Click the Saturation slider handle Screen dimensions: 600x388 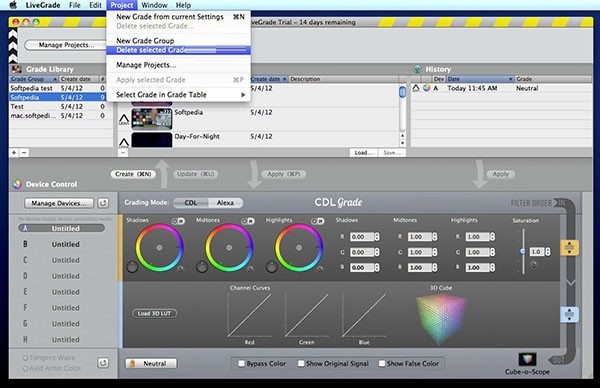(x=523, y=251)
